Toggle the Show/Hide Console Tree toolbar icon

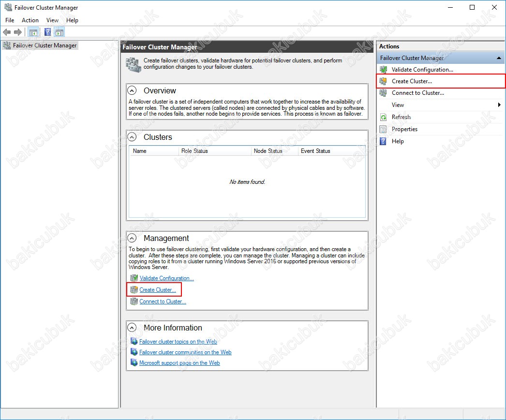coord(33,32)
